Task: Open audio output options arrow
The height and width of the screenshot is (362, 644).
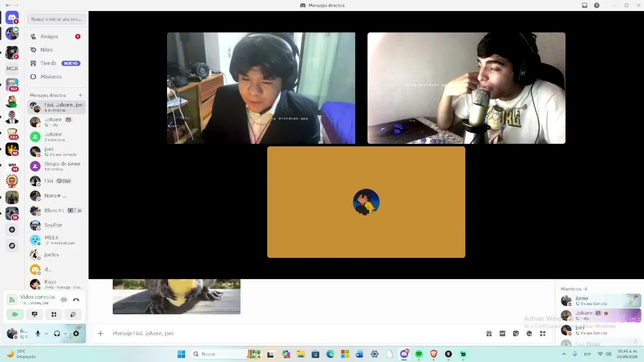Action: coord(65,333)
